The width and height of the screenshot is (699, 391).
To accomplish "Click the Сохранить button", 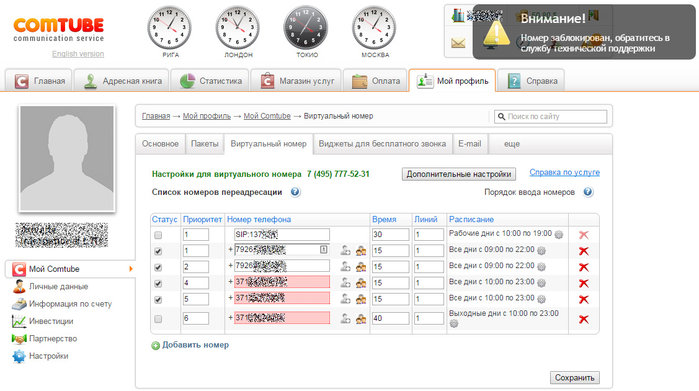I will click(x=575, y=378).
